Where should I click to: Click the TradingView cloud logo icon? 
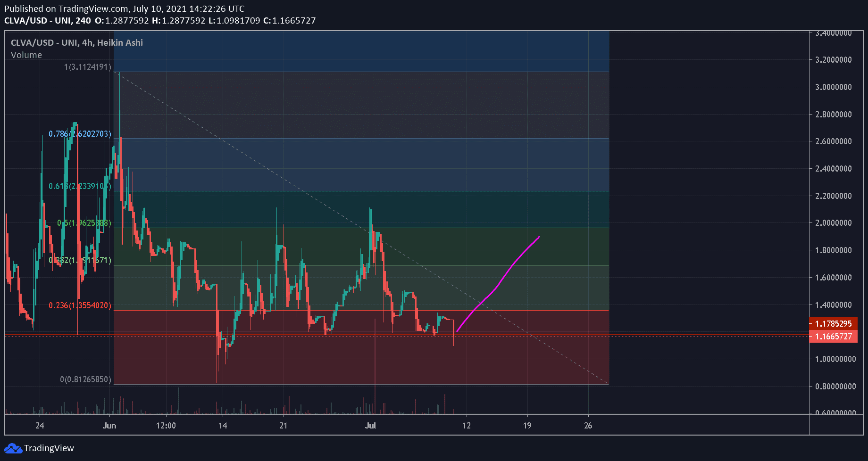tap(13, 448)
